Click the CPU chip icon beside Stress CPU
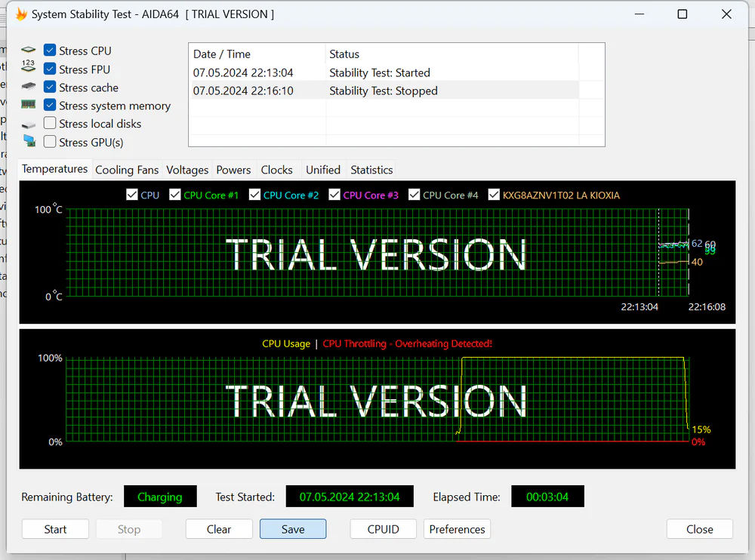Image resolution: width=755 pixels, height=560 pixels. (29, 50)
